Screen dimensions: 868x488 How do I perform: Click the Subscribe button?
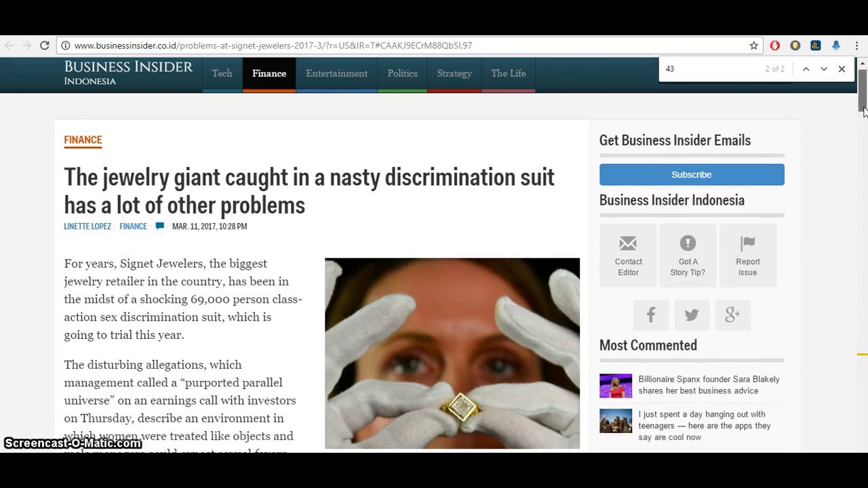point(692,174)
